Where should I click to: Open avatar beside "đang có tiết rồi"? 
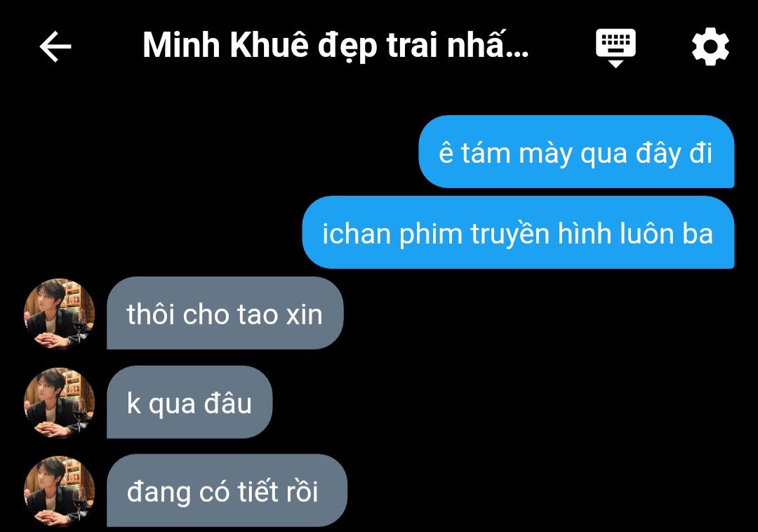(60, 491)
